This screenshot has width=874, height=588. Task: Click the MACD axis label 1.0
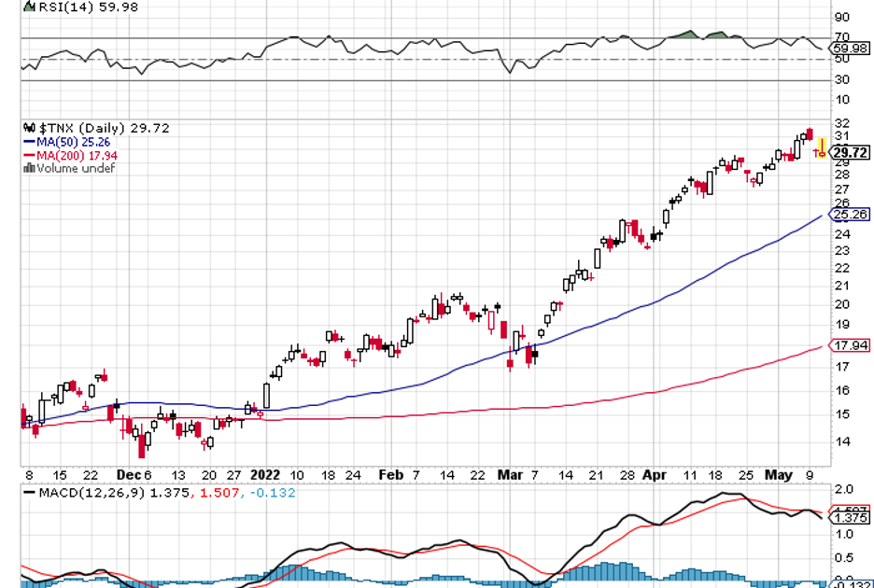tap(843, 534)
